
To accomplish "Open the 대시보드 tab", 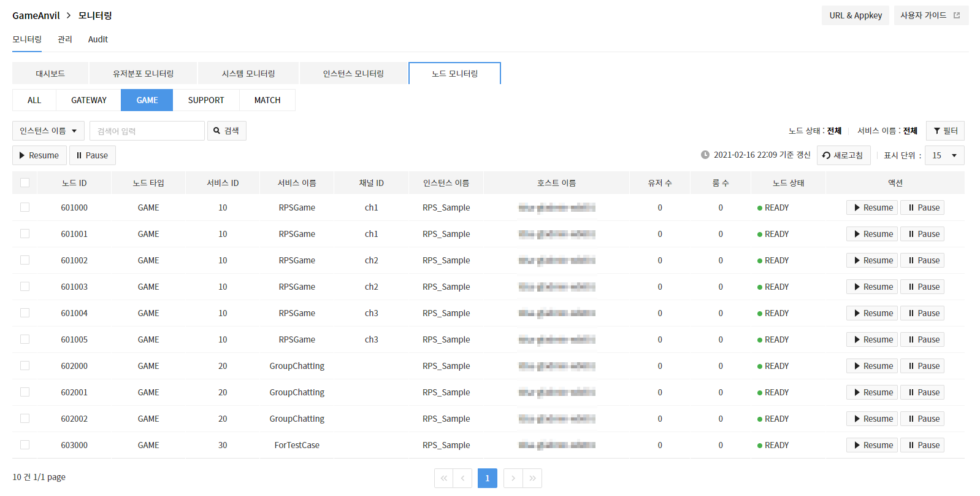I will (50, 73).
